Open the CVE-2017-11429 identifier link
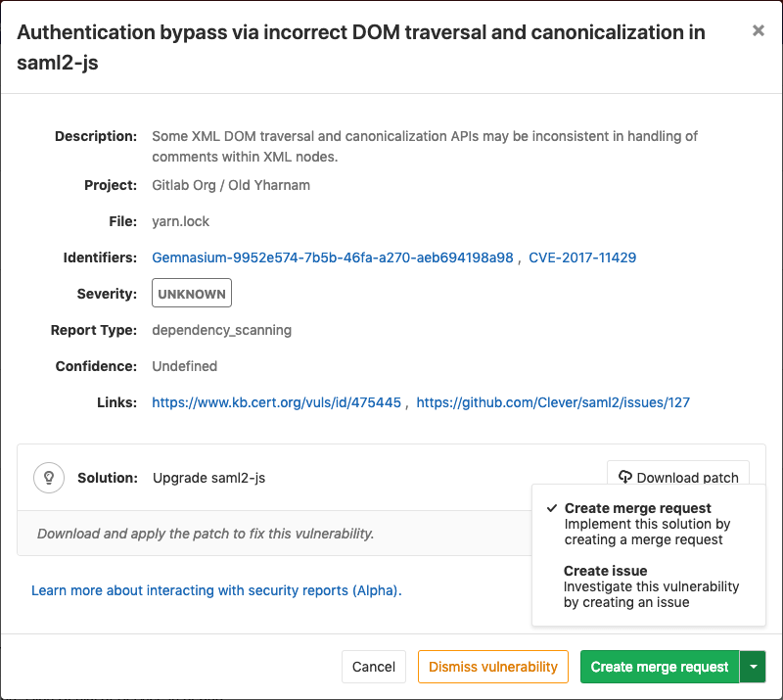The width and height of the screenshot is (783, 700). click(582, 257)
